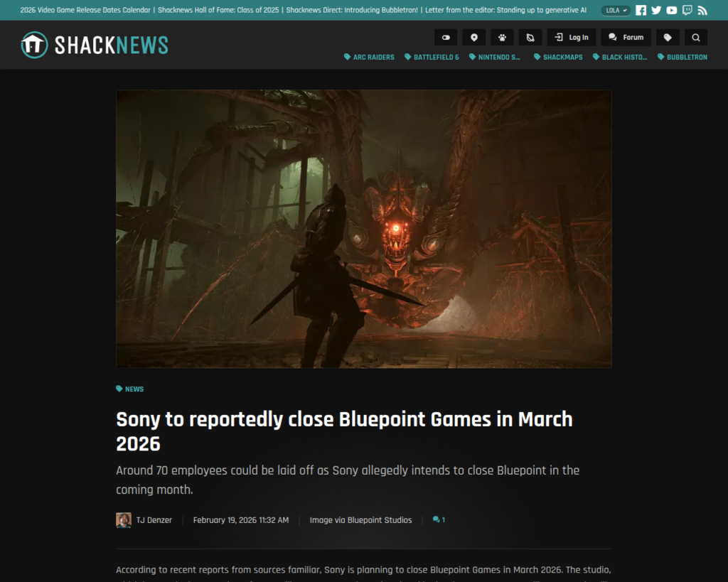
Task: Select the ARC RAIDERS topic tag
Action: tap(369, 58)
